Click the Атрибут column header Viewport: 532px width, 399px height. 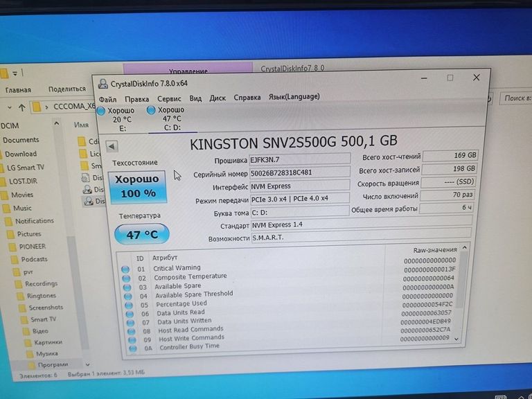coord(165,258)
